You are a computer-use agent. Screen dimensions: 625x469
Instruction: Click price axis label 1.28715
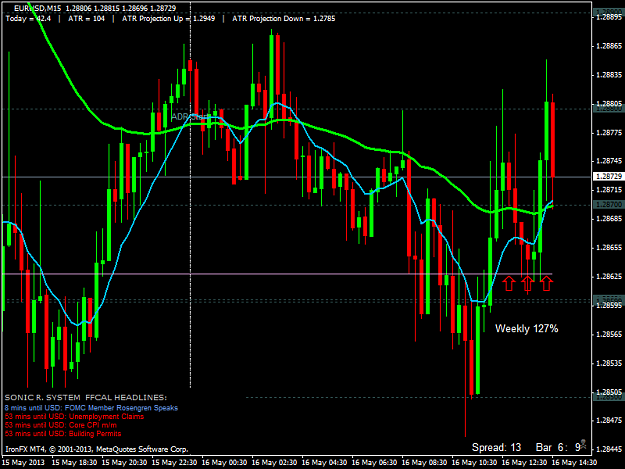609,190
